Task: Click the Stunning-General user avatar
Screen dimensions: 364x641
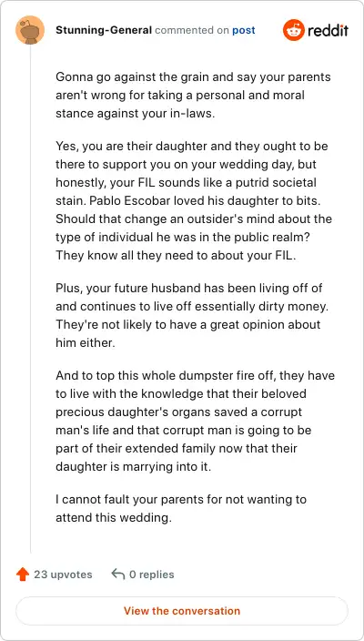Action: coord(30,30)
